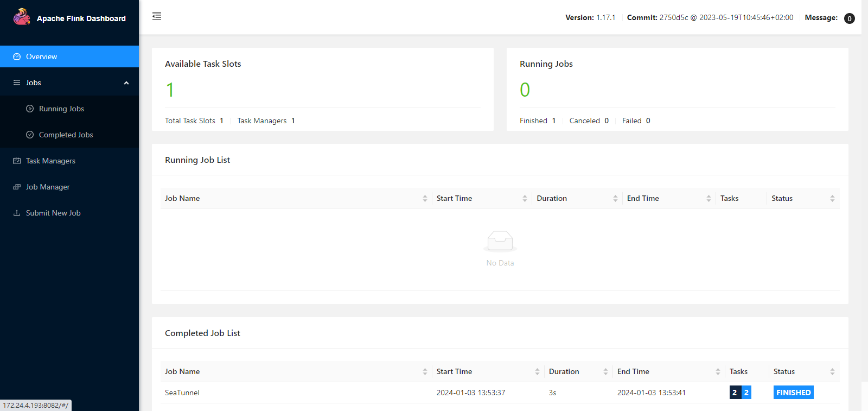Sort running jobs by Job Name

coord(425,199)
